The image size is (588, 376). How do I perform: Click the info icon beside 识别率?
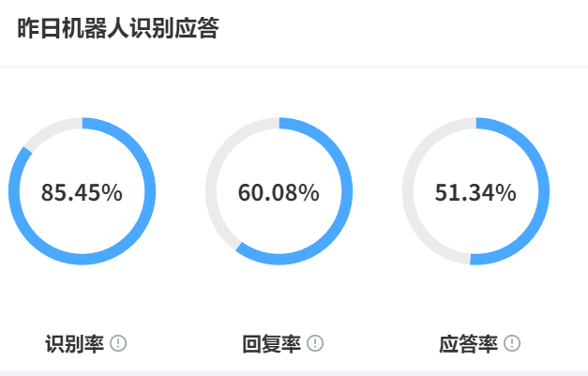(x=118, y=343)
